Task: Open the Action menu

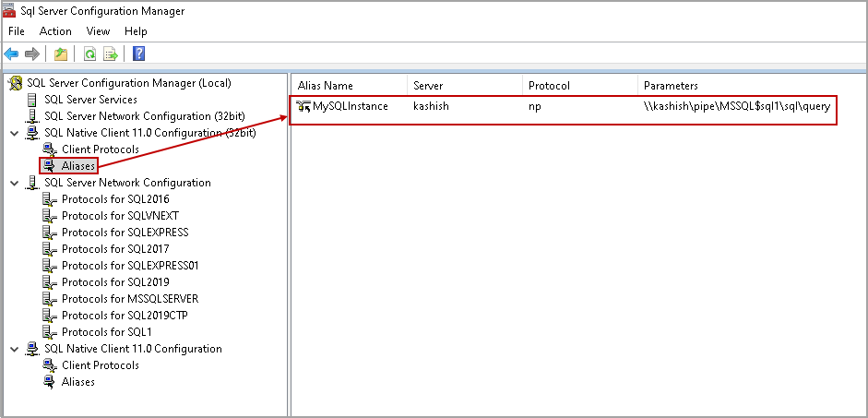Action: click(x=55, y=31)
